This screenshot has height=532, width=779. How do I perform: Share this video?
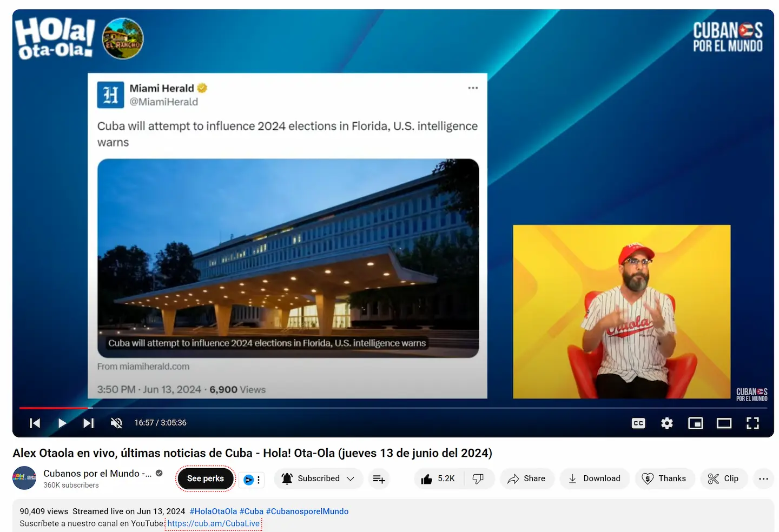tap(526, 478)
